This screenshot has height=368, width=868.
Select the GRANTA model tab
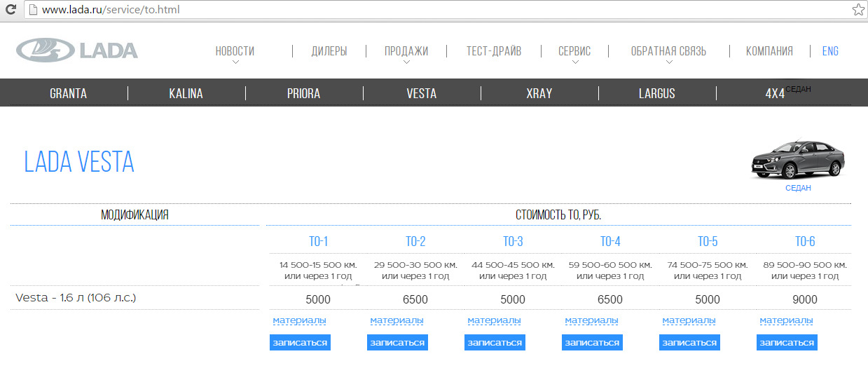click(69, 93)
